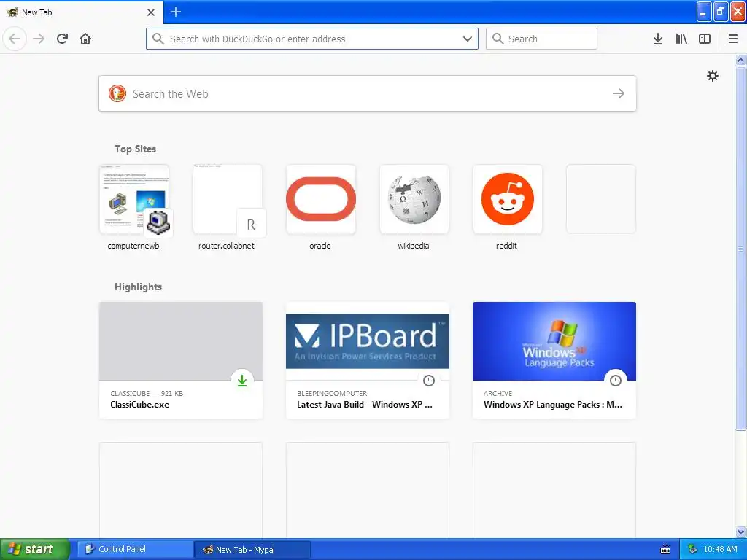
Task: Focus the address bar field
Action: pos(312,39)
